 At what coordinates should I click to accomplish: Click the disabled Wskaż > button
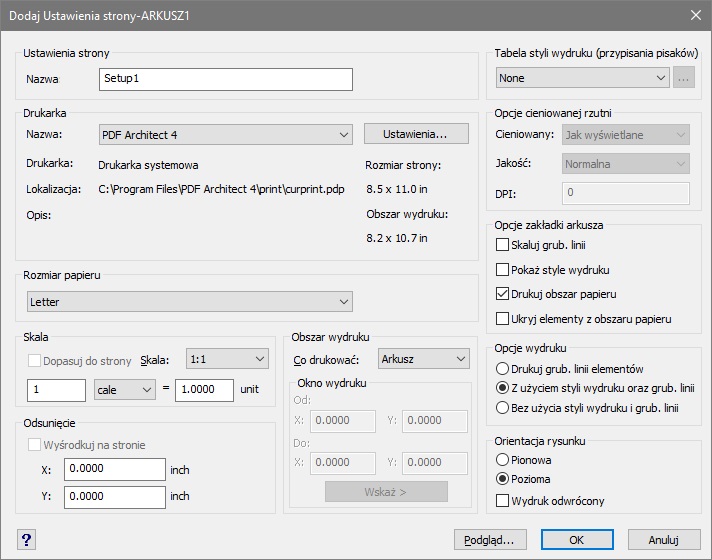386,491
